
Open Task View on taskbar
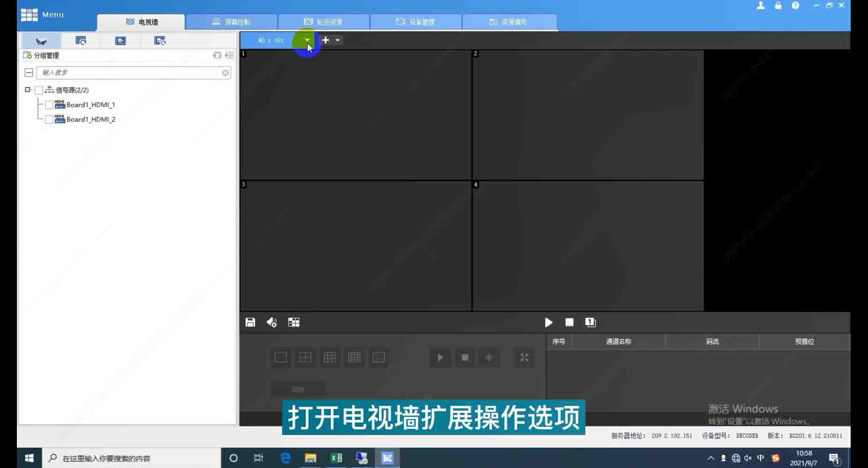258,458
